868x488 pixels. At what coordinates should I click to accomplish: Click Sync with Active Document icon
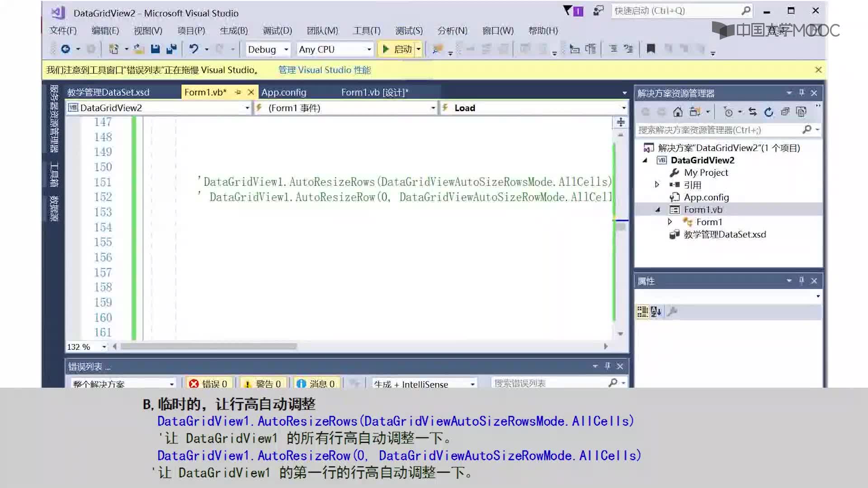point(753,112)
